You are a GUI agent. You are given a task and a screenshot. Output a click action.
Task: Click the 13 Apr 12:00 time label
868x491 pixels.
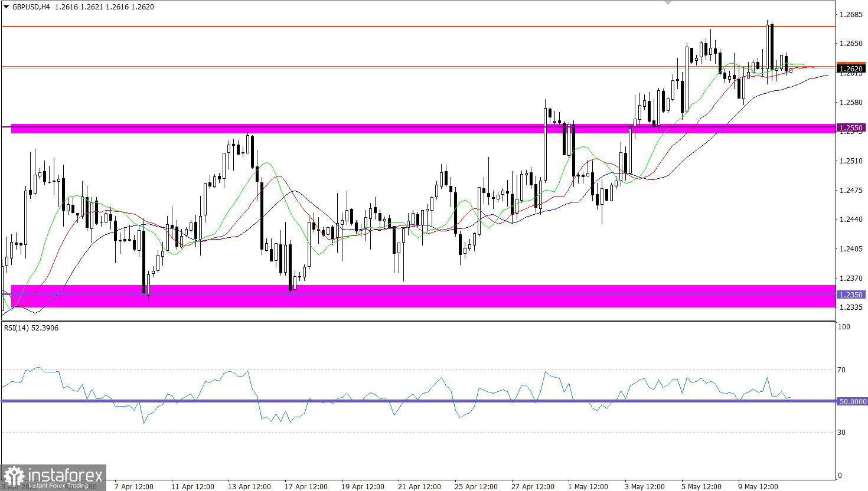[249, 487]
